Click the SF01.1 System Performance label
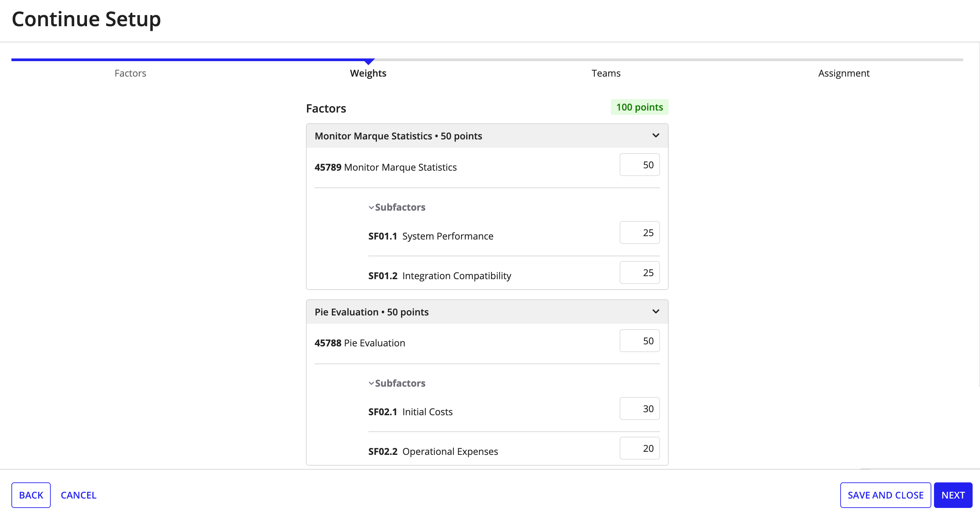Viewport: 980px width, 516px height. (430, 236)
